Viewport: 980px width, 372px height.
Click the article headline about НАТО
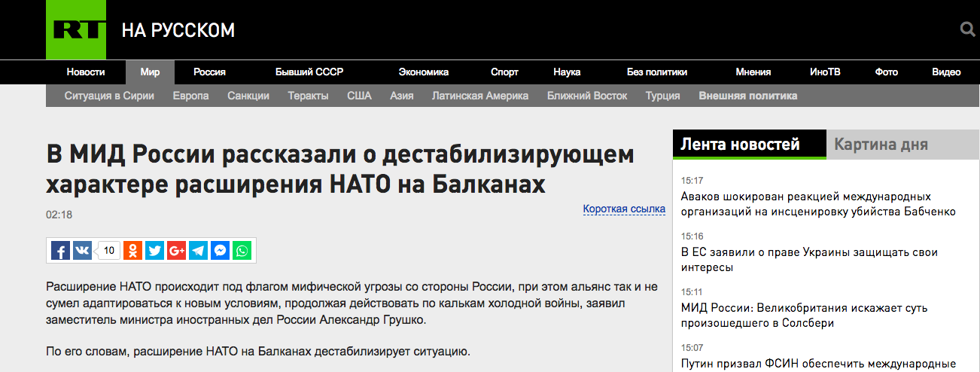[x=340, y=169]
